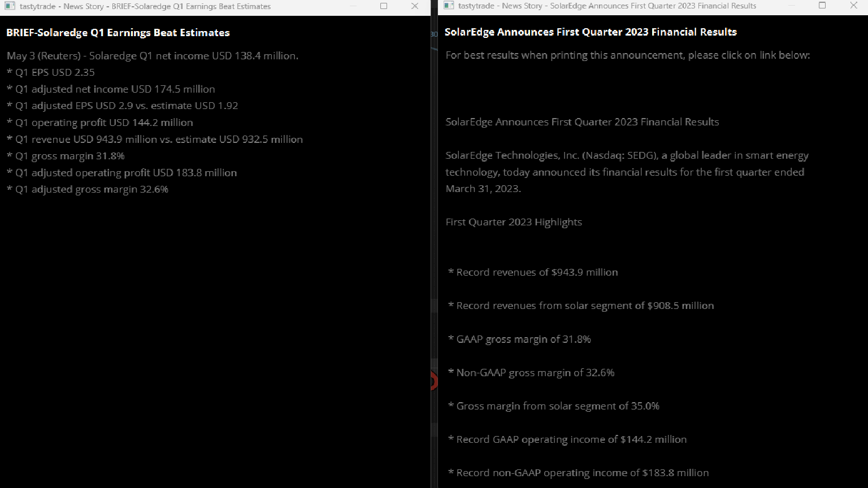Click the 'Non-GAAP gross margin of 32.6%' bullet
This screenshot has width=868, height=488.
click(x=531, y=373)
